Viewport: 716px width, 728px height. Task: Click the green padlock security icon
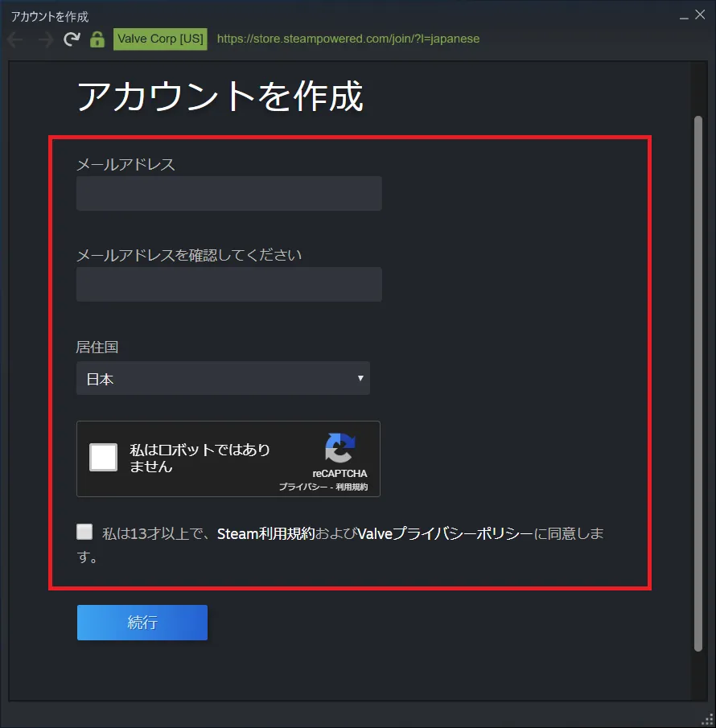pyautogui.click(x=97, y=39)
